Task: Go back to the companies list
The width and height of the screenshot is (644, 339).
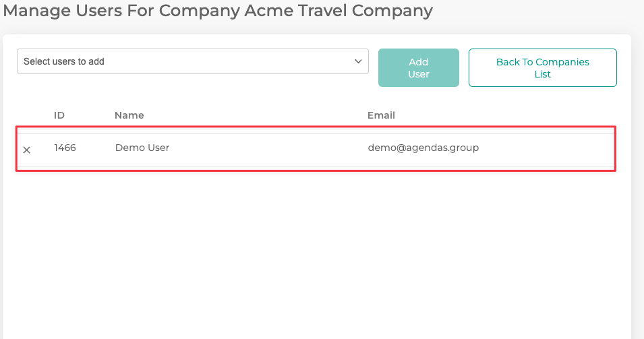Action: 542,68
